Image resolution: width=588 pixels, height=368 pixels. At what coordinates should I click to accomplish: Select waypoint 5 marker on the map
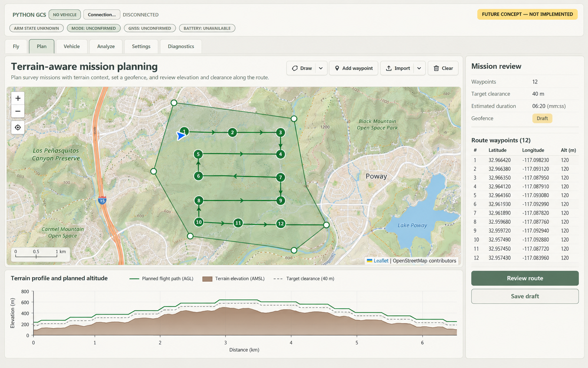[x=198, y=154]
